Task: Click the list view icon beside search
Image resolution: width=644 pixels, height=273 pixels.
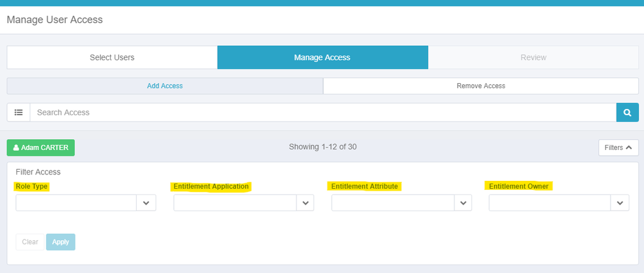Action: tap(18, 113)
